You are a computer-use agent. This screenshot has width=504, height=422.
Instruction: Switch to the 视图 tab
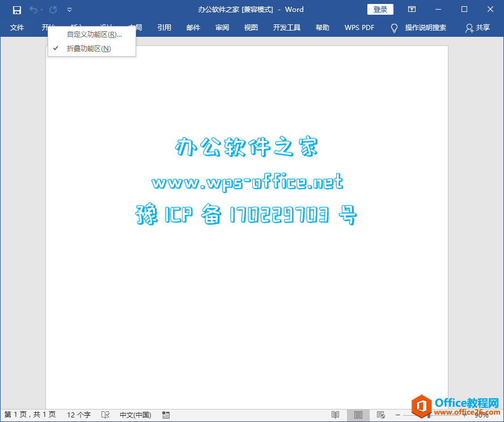coord(251,28)
